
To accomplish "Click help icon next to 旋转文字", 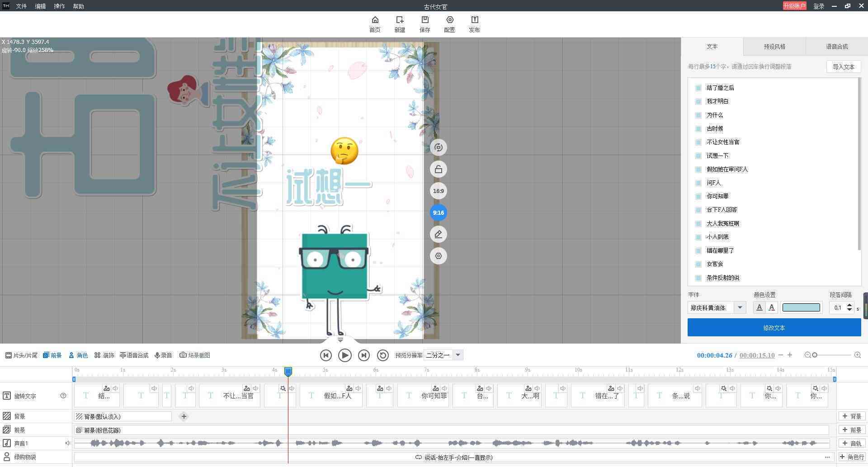I will (63, 396).
